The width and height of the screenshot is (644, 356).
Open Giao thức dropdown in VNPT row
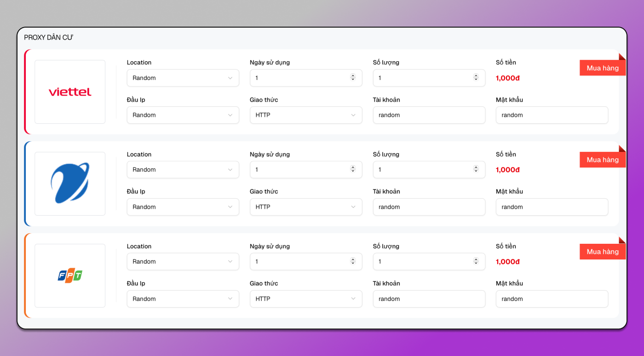(x=306, y=207)
